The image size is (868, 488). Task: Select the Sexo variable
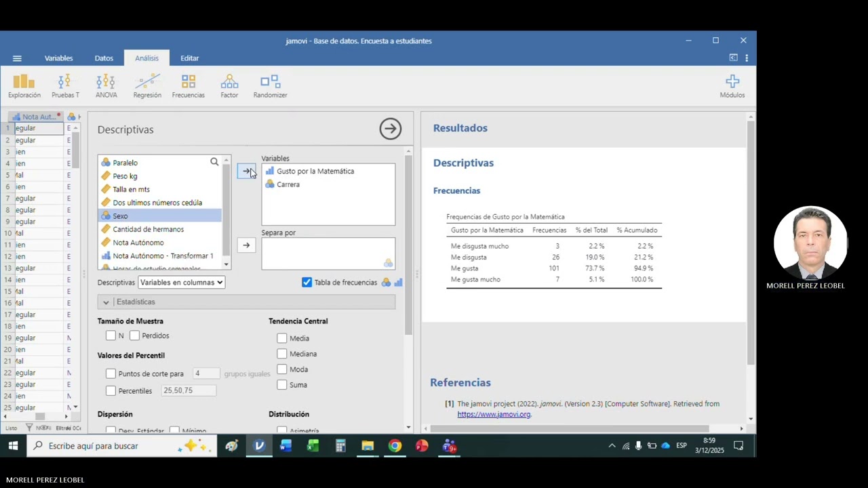160,216
